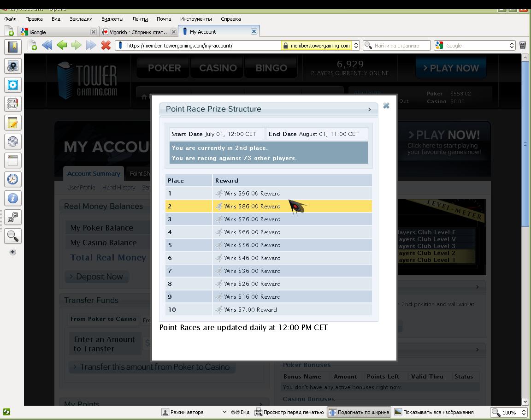The image size is (531, 420).
Task: Open the Bookmarks panel in sidebar
Action: coord(12,47)
